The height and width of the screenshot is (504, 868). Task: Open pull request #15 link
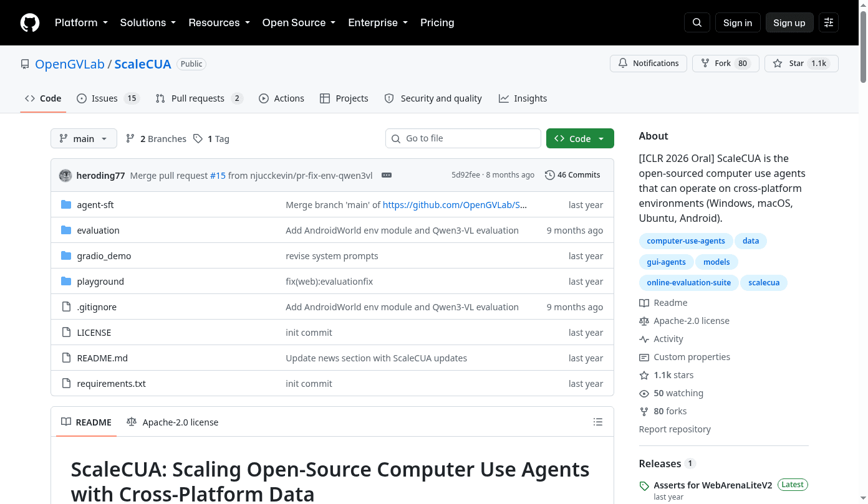(218, 175)
